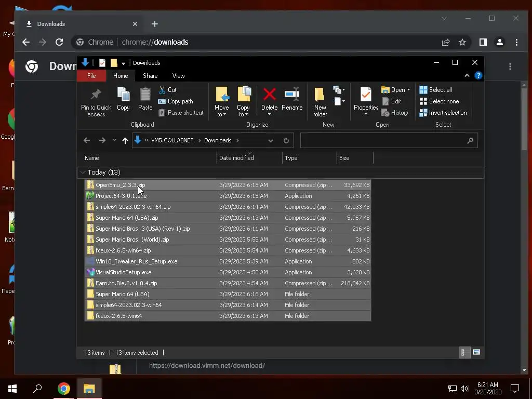
Task: Open Explorer Help question mark icon
Action: pyautogui.click(x=478, y=75)
